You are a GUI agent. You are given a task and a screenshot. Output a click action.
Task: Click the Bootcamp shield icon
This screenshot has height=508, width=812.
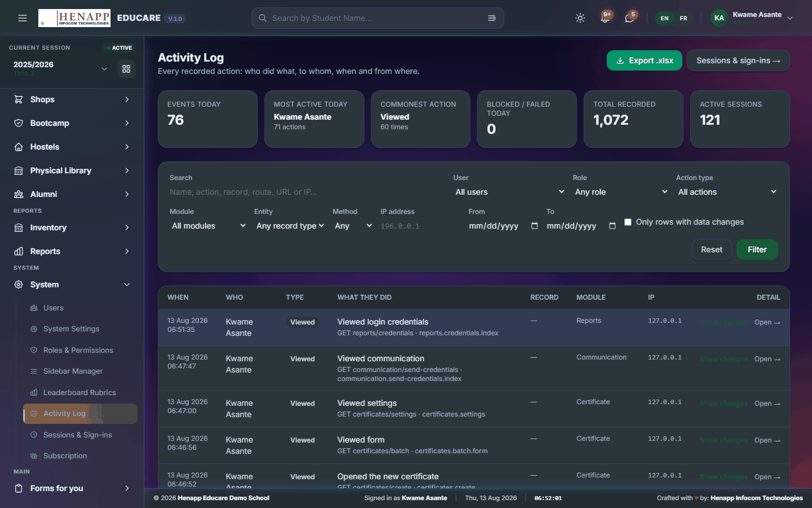tap(19, 123)
